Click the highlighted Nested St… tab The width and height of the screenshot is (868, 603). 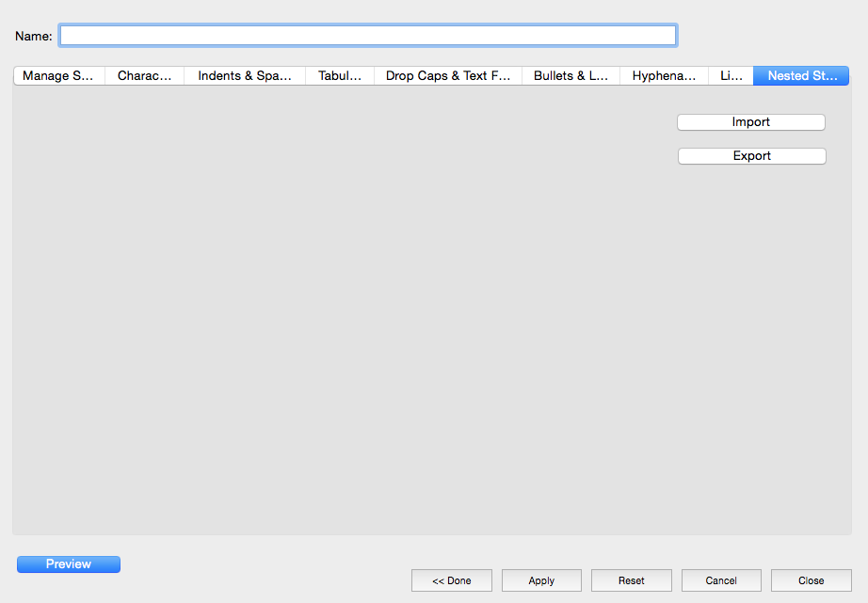coord(801,76)
